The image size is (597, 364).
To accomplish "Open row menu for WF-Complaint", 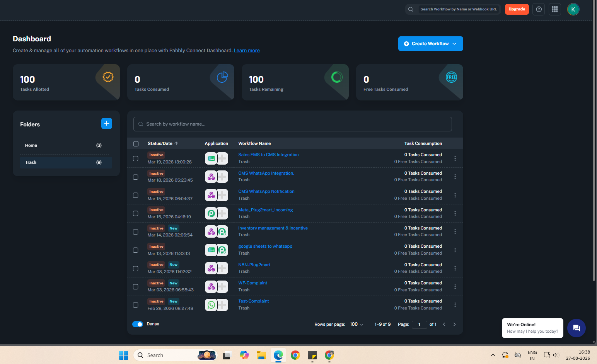I will pyautogui.click(x=455, y=287).
